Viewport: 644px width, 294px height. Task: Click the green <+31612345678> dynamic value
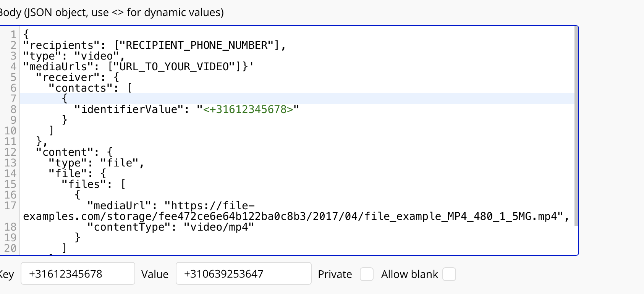248,110
